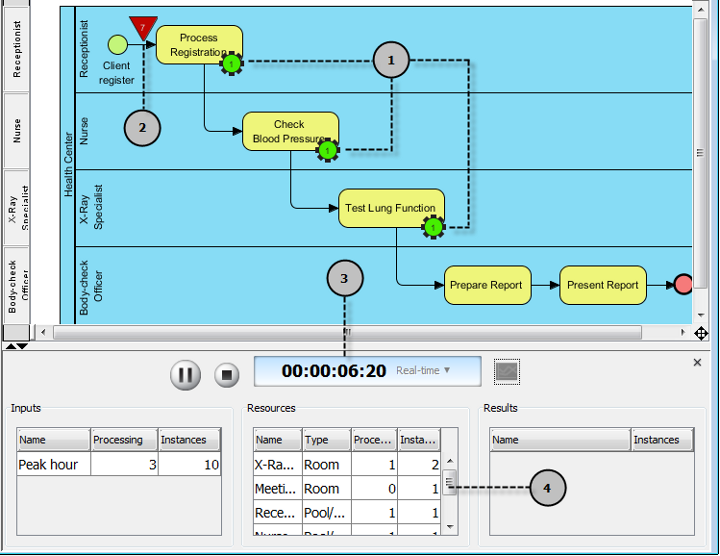Sort Inputs table by Name header
The height and width of the screenshot is (556, 720).
53,439
